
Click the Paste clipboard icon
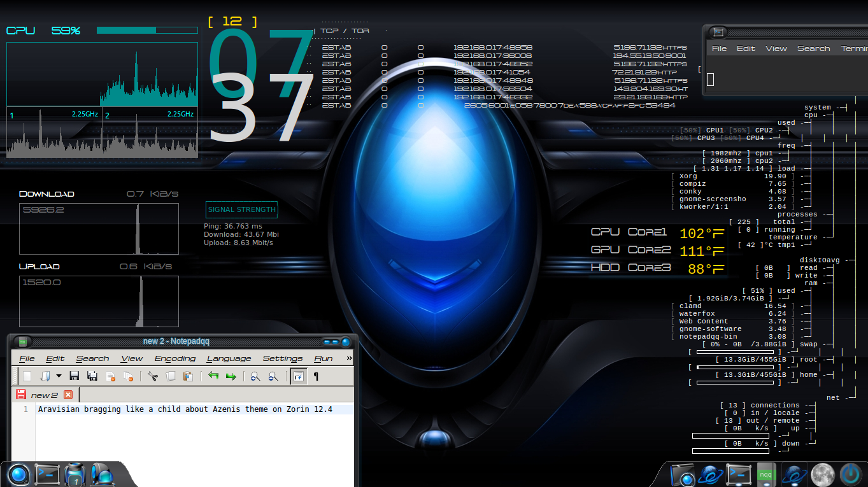188,376
